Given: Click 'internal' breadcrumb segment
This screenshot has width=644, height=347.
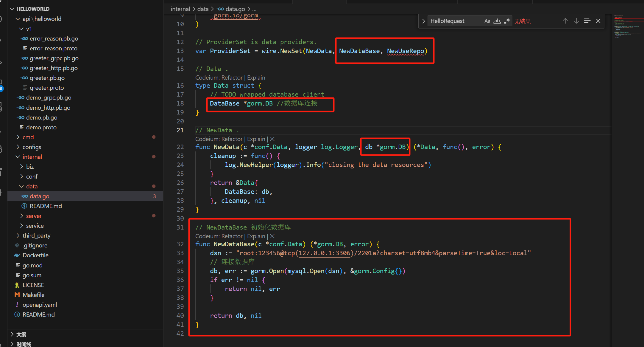Looking at the screenshot, I should coord(180,9).
